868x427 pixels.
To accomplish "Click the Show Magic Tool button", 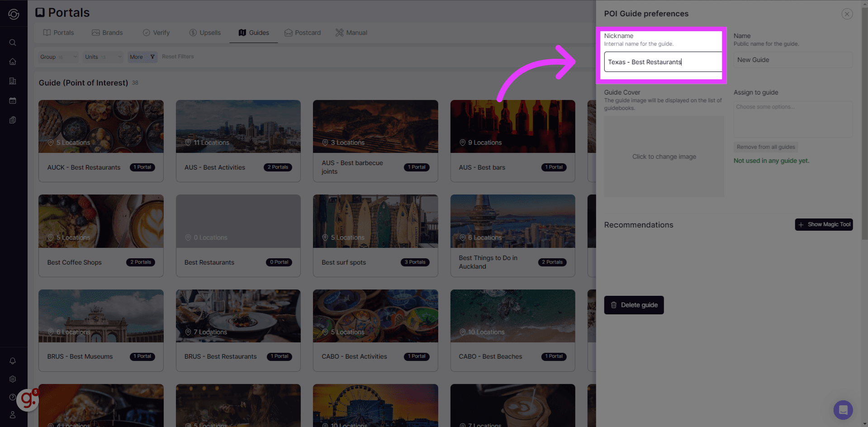I will coord(824,225).
